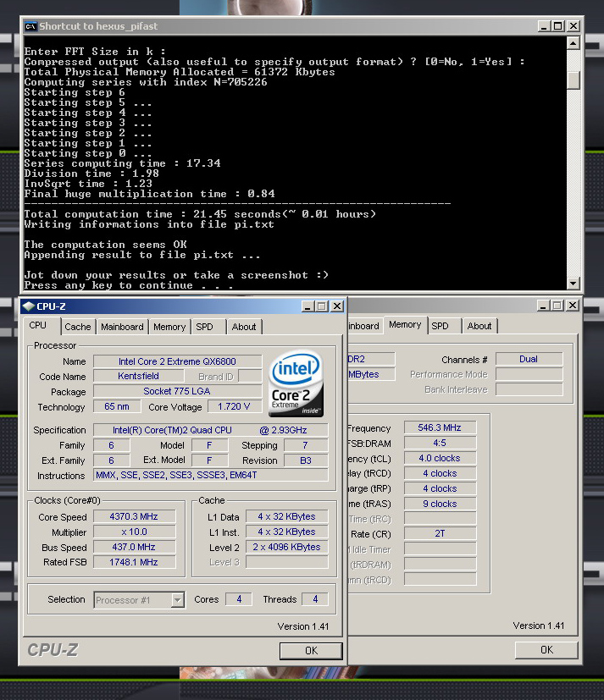Click OK in the rear CPU-Z window

click(x=546, y=650)
